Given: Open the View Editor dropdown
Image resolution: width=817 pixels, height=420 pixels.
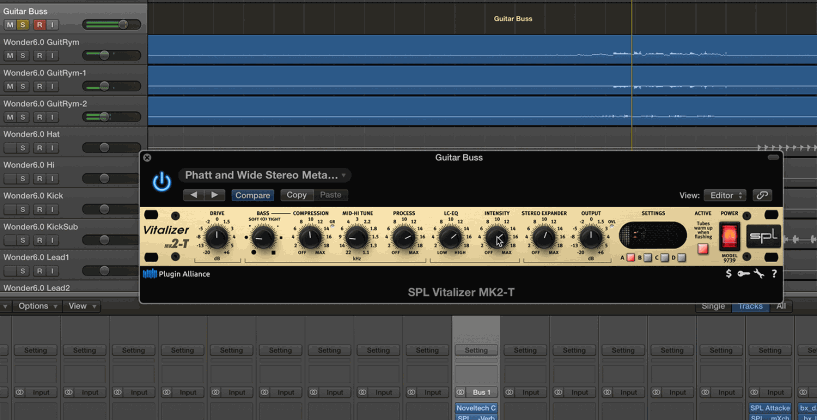Looking at the screenshot, I should [x=725, y=195].
